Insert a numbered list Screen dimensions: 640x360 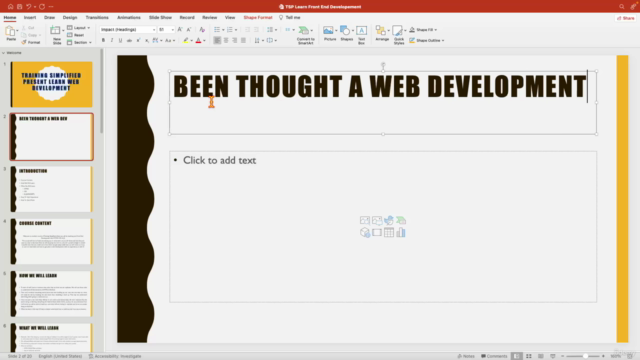tap(230, 29)
